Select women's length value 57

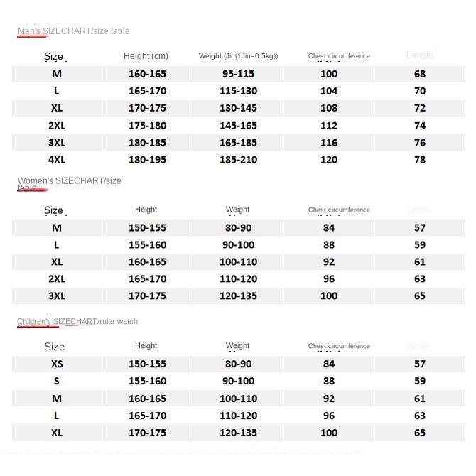420,228
